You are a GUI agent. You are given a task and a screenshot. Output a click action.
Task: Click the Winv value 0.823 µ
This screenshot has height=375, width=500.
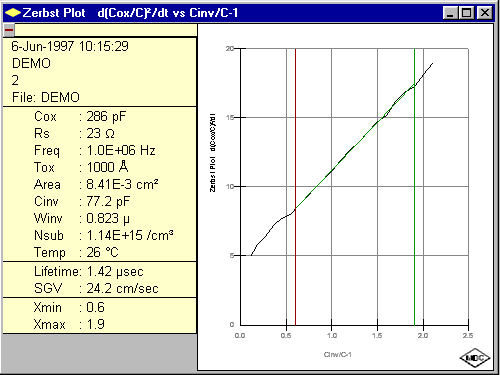pyautogui.click(x=108, y=219)
